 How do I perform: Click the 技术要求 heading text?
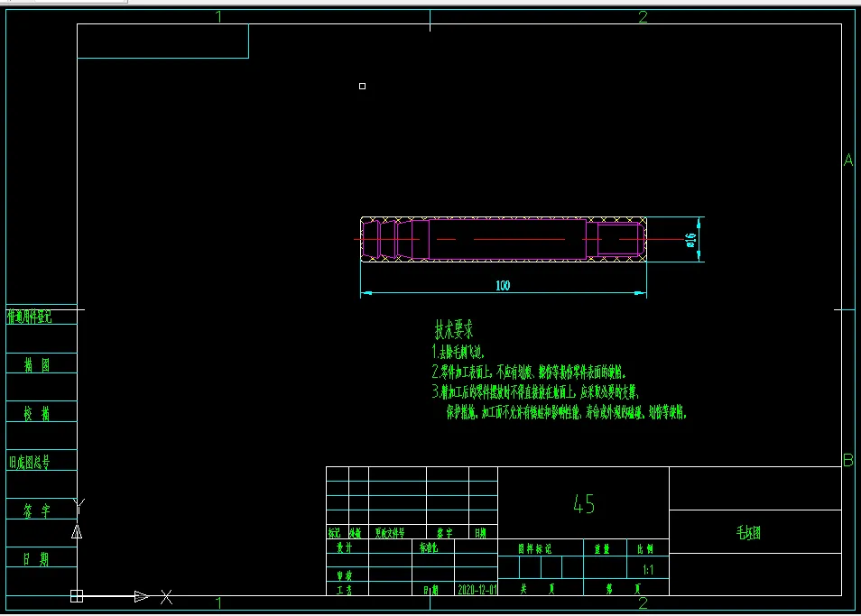(454, 330)
